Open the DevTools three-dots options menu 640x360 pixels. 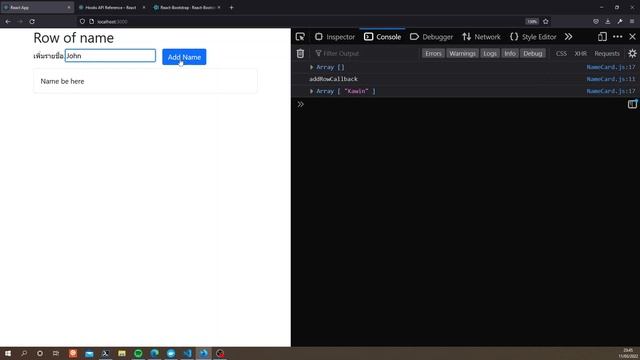coord(618,37)
